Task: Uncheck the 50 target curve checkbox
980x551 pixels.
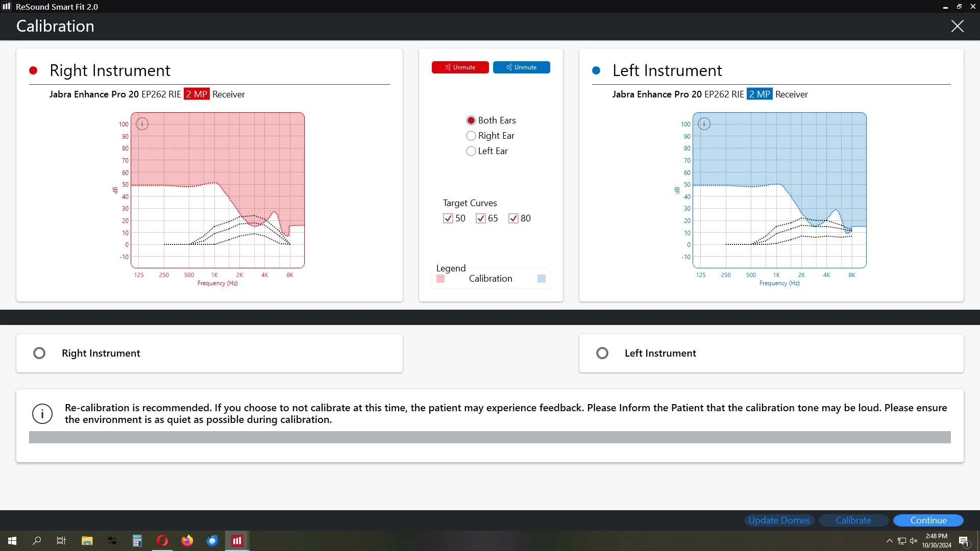Action: click(x=448, y=218)
